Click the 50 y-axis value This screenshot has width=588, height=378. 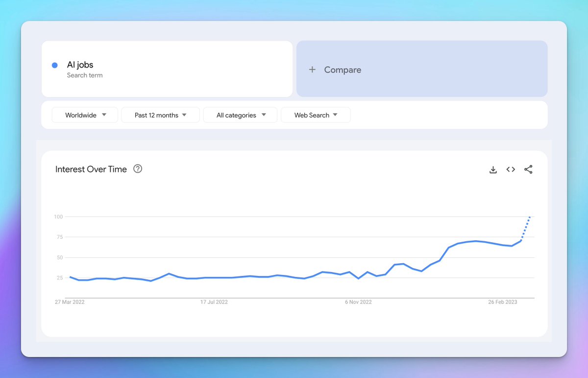pyautogui.click(x=60, y=257)
